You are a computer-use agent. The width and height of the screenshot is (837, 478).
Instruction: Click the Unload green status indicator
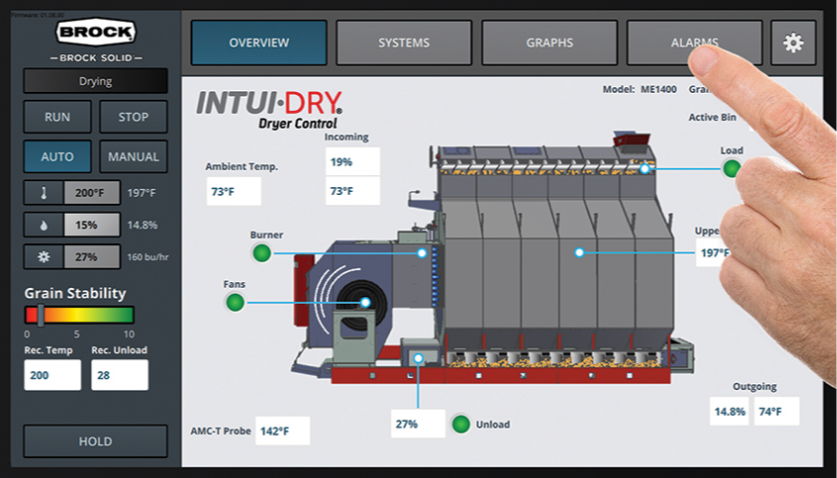click(461, 424)
